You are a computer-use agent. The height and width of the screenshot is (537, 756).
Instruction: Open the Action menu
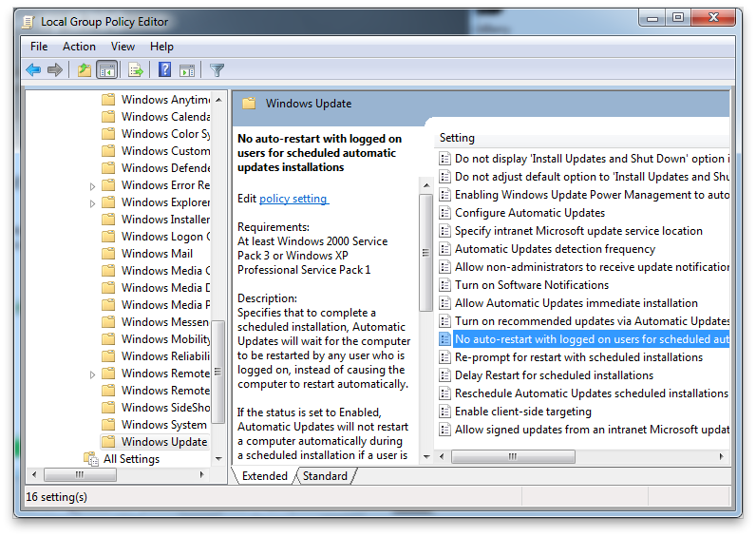tap(79, 47)
